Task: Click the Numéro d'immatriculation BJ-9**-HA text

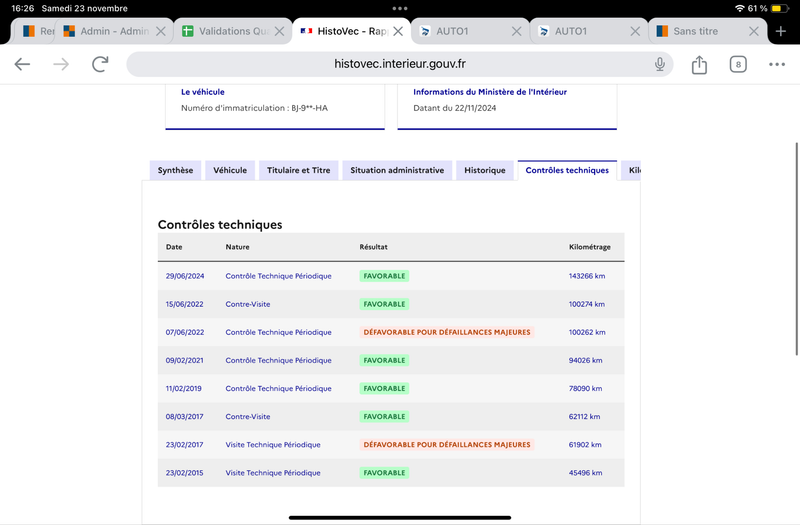Action: [x=255, y=108]
